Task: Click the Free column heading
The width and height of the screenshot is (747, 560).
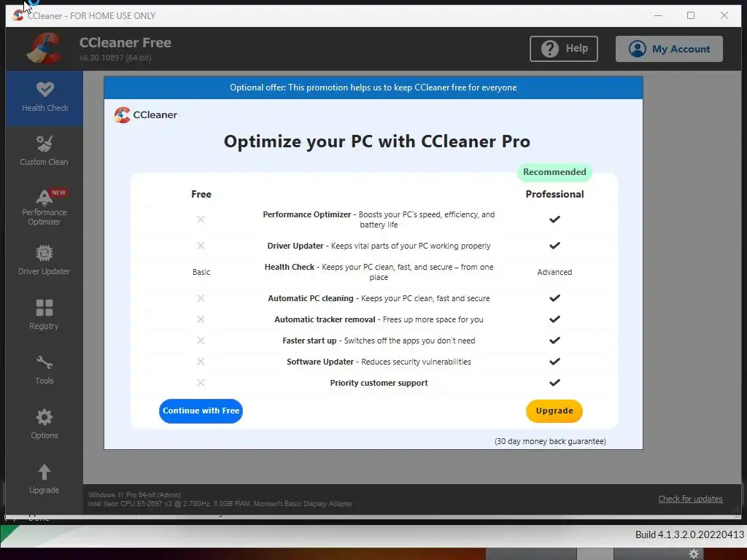Action: coord(201,194)
